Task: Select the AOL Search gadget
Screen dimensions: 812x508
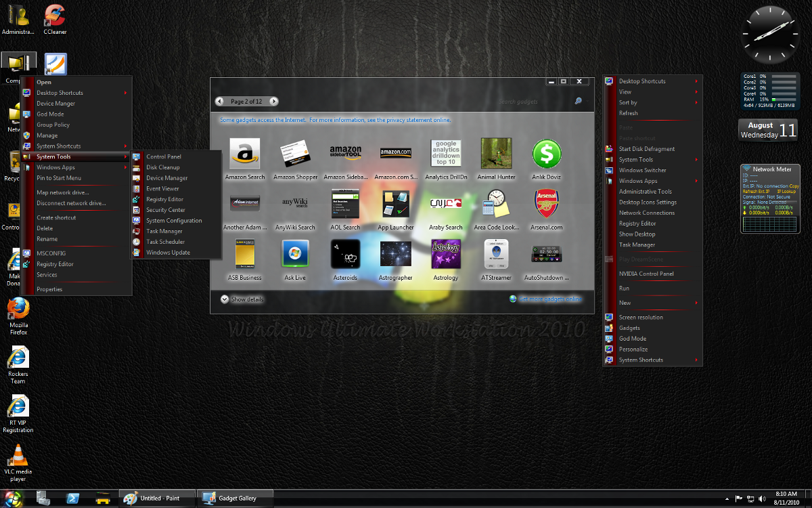Action: point(345,203)
